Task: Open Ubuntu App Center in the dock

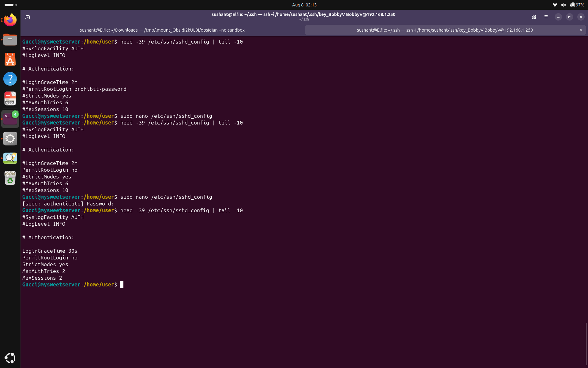Action: [x=10, y=59]
